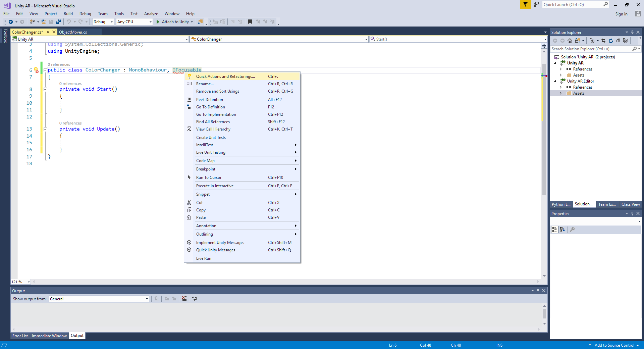Click Clear All icon in Output panel

184,299
